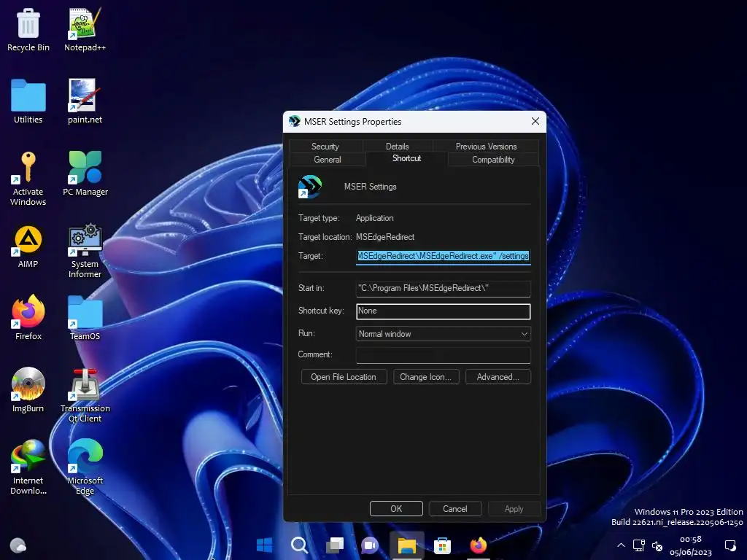Open File Explorer from taskbar

[x=407, y=545]
